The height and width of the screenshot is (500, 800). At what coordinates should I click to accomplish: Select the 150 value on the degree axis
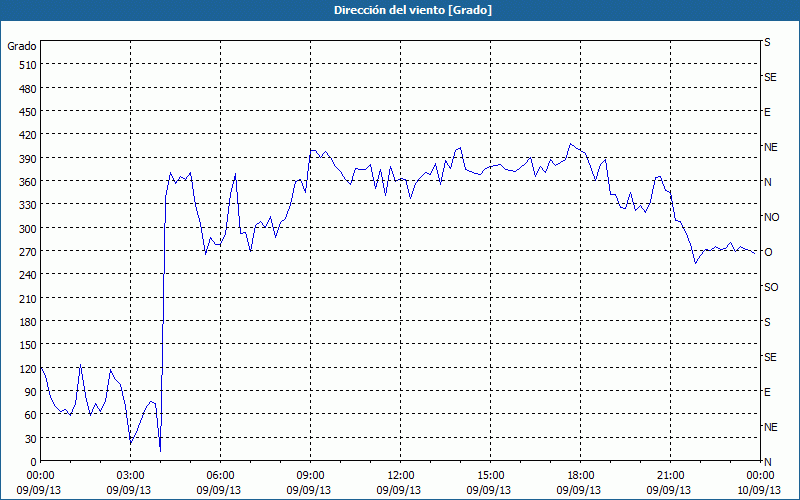[x=28, y=345]
